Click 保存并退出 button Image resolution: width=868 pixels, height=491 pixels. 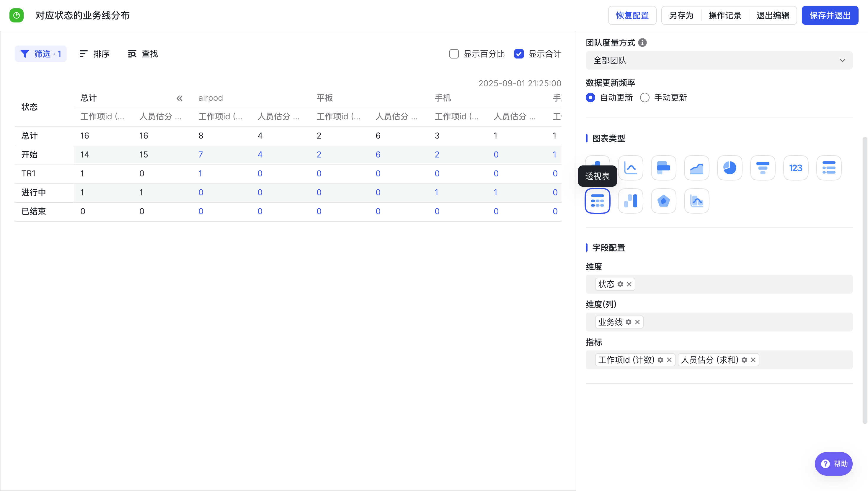click(830, 15)
